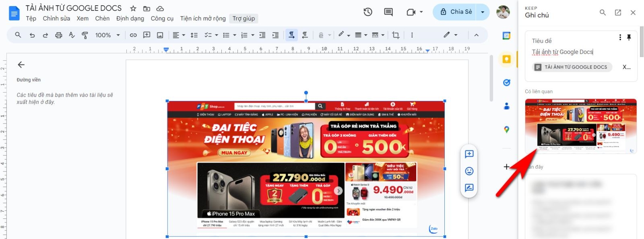Add a comment from toolbar
The width and height of the screenshot is (644, 239).
[147, 35]
